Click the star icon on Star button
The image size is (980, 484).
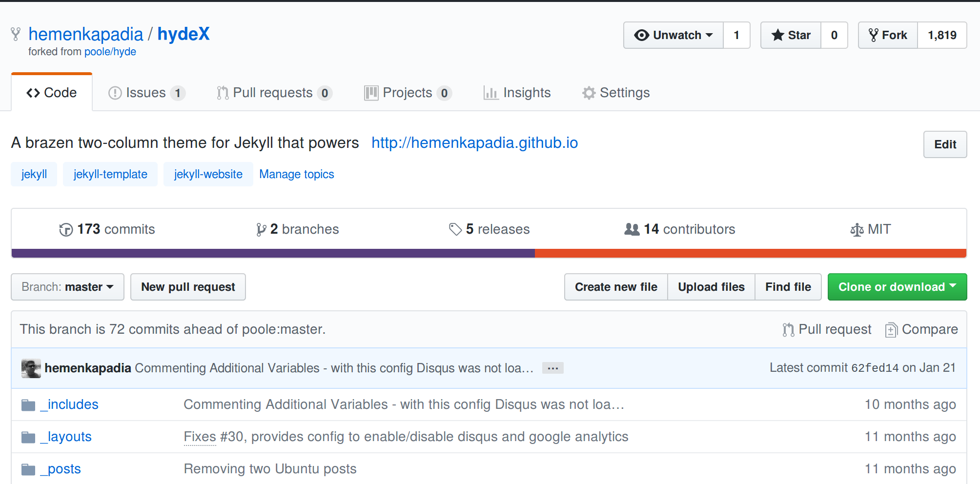pyautogui.click(x=777, y=35)
